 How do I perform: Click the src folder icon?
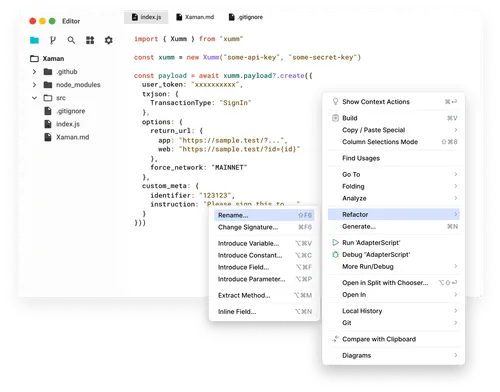pos(48,98)
